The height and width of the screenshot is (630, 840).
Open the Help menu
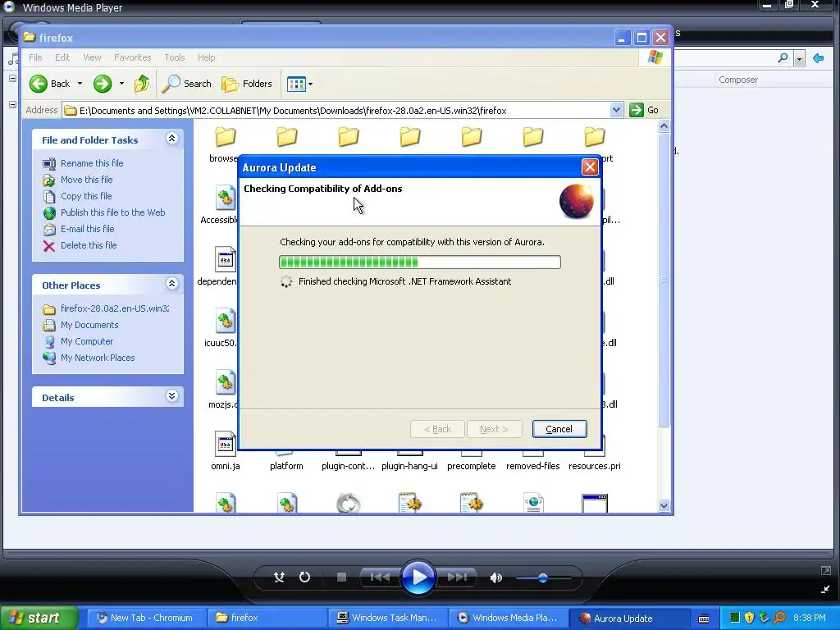pyautogui.click(x=206, y=57)
